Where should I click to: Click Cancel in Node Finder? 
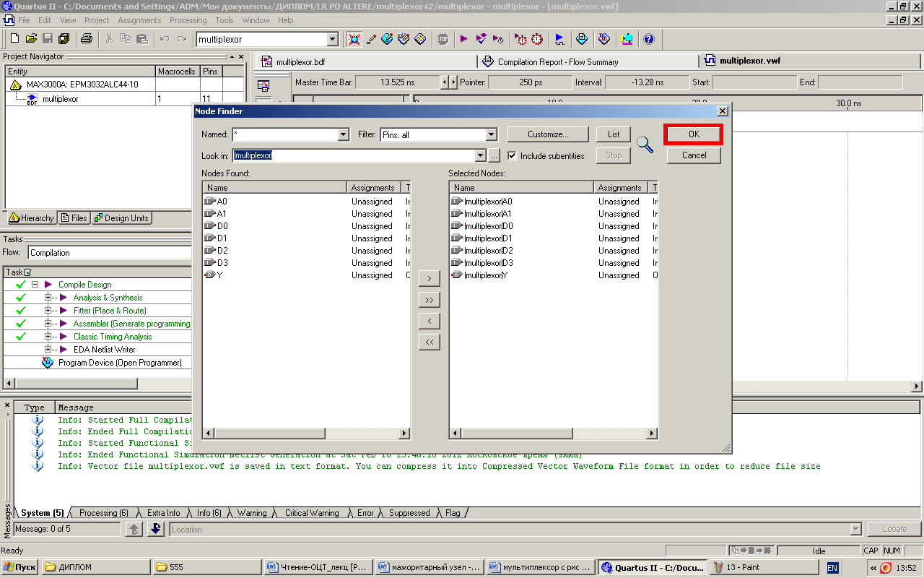point(694,155)
